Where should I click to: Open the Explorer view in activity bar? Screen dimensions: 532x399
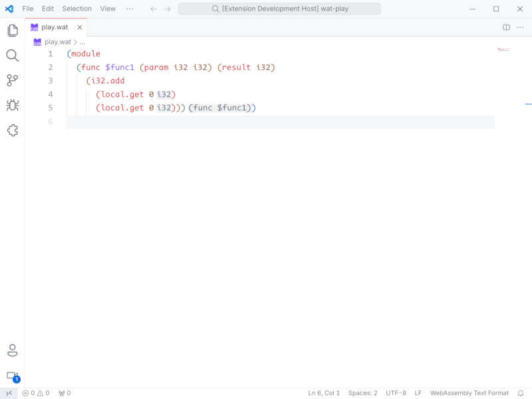(x=12, y=31)
